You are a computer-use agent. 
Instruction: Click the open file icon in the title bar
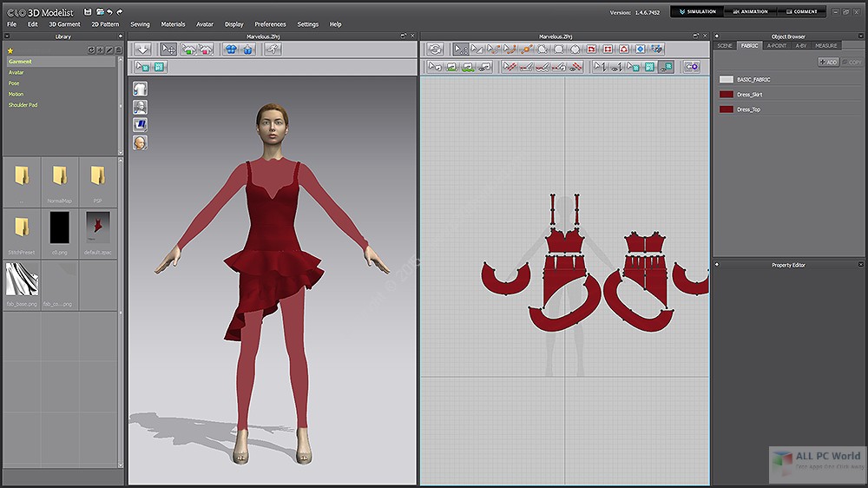pos(100,11)
